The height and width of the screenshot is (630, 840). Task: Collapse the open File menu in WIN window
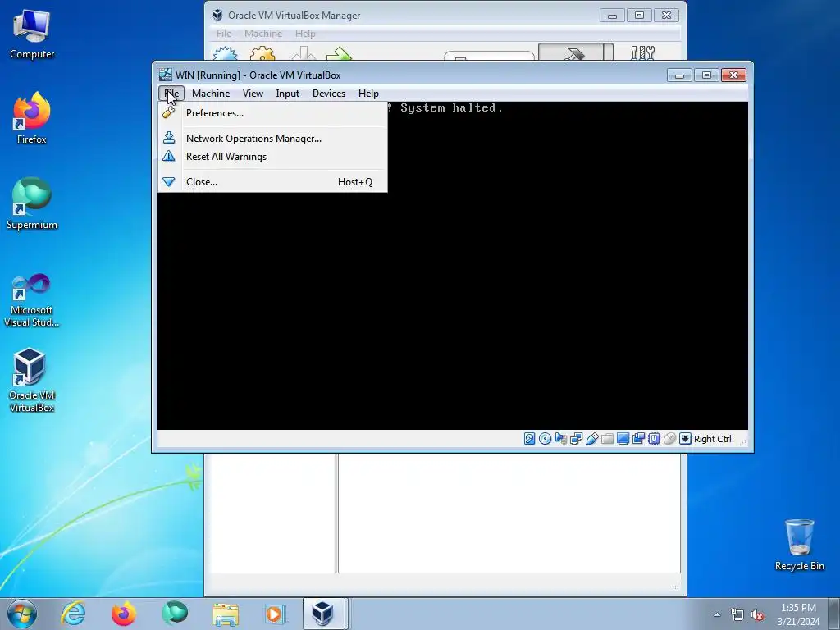(x=171, y=94)
